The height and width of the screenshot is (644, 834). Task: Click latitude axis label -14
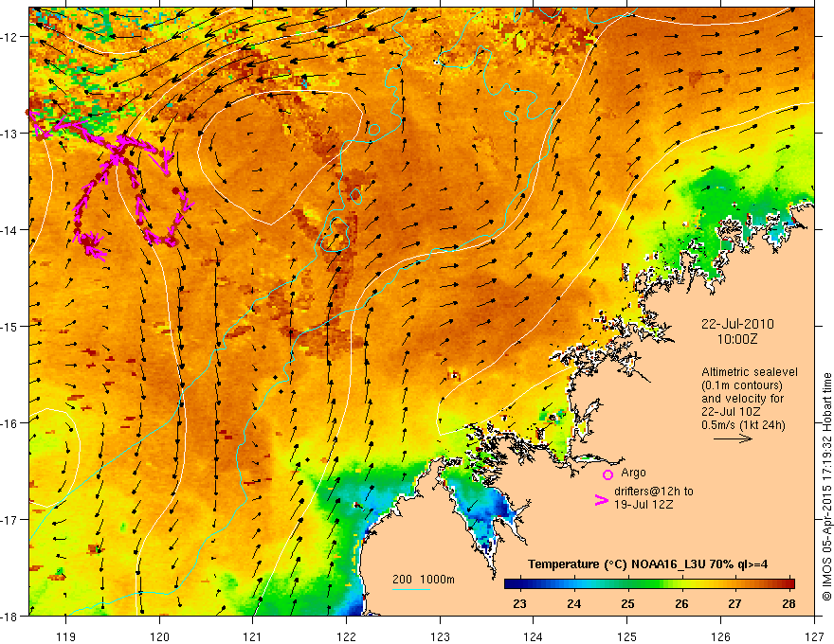(x=9, y=230)
